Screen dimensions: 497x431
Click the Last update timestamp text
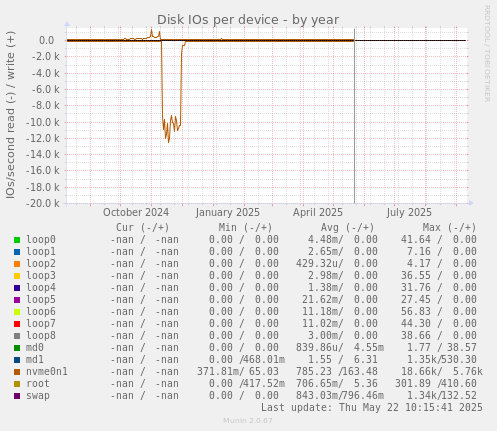(372, 408)
